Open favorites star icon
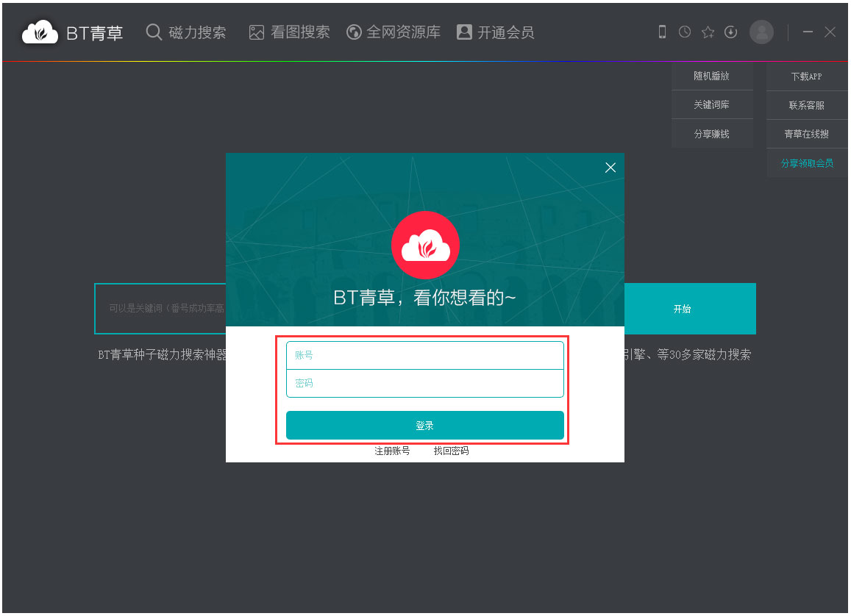The height and width of the screenshot is (616, 851). [x=708, y=32]
